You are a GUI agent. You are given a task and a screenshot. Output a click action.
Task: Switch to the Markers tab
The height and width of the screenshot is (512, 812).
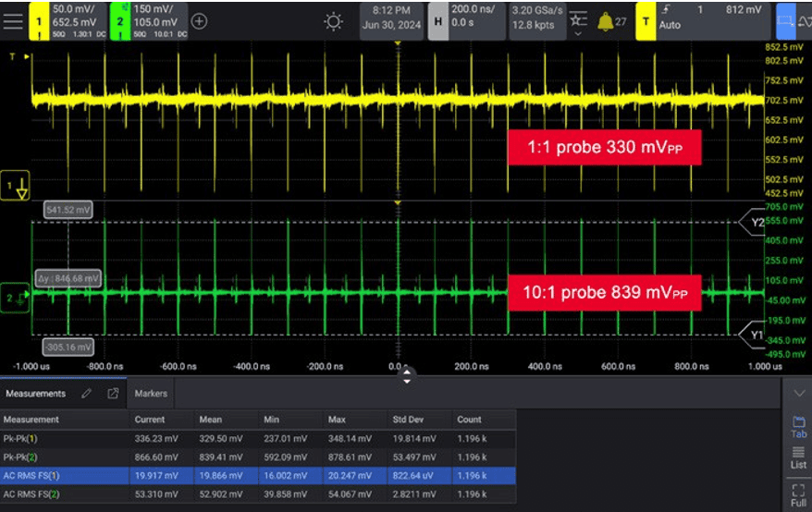[151, 394]
